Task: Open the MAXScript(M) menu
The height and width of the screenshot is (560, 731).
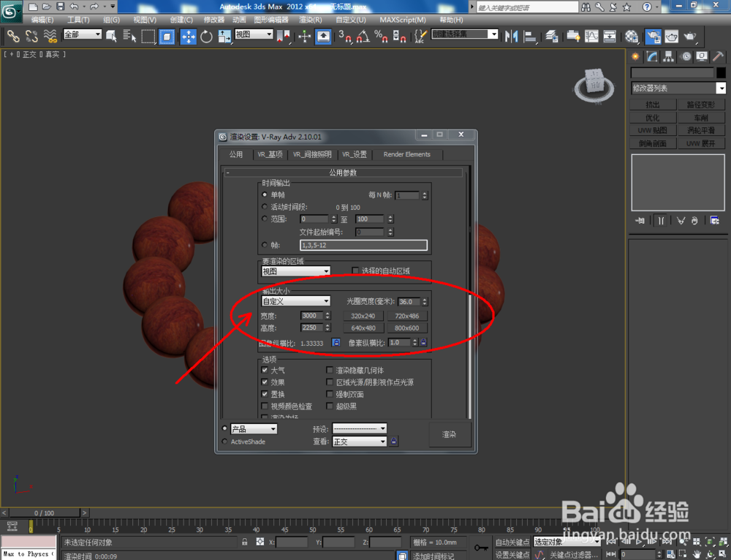Action: 403,20
